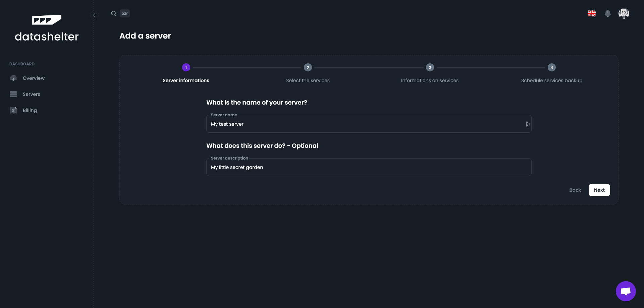Select the Servers list icon
Viewport: 644px width, 308px height.
(x=13, y=94)
